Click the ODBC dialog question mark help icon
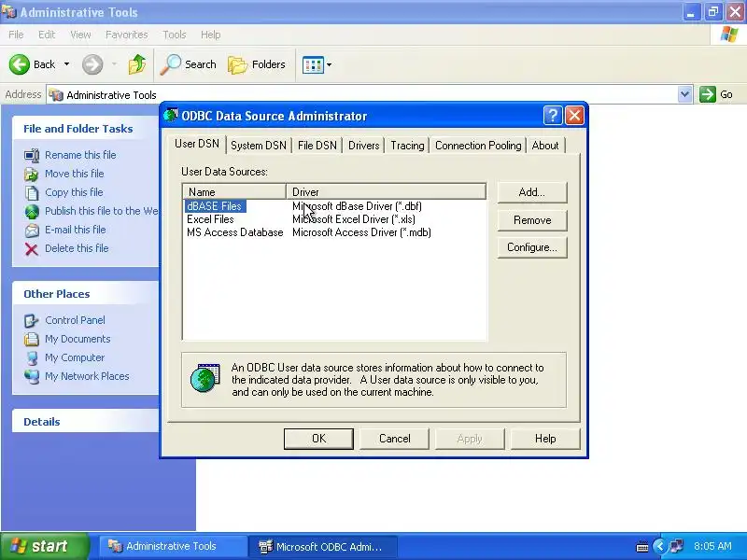Screen dimensions: 747x560 click(x=553, y=115)
